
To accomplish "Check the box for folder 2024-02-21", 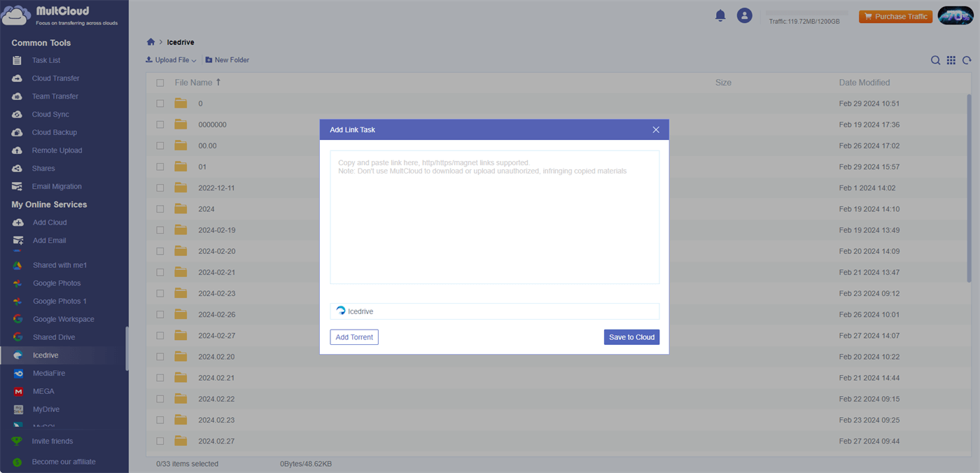I will [x=160, y=272].
